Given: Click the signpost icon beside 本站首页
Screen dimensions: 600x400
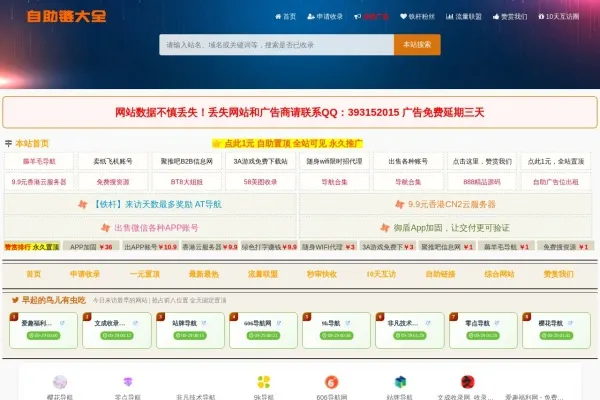Looking at the screenshot, I should coord(8,144).
